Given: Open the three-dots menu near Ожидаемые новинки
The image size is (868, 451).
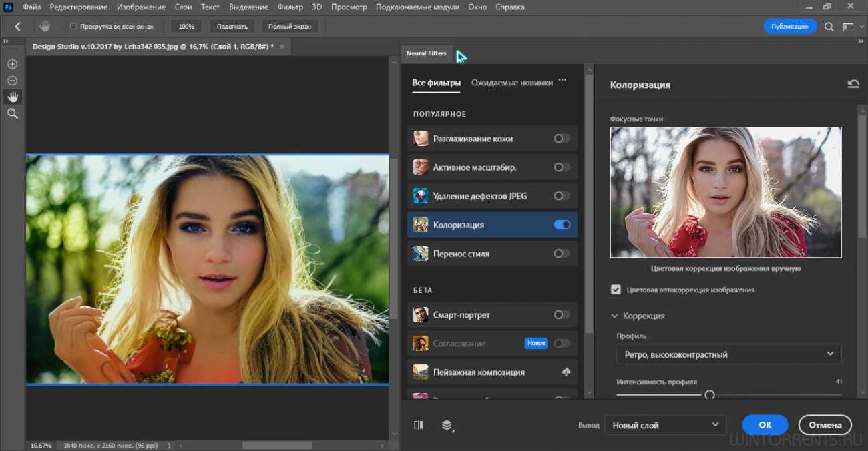Looking at the screenshot, I should (x=562, y=81).
